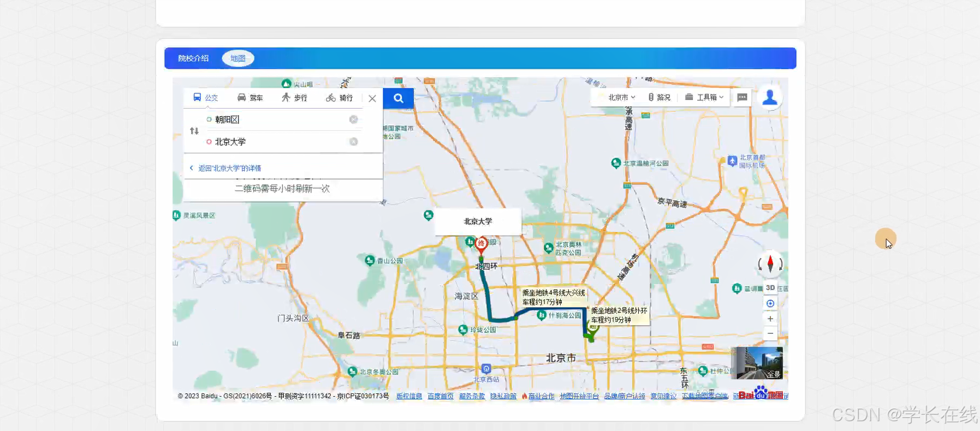Click the 北京市 city label on map

pyautogui.click(x=561, y=358)
